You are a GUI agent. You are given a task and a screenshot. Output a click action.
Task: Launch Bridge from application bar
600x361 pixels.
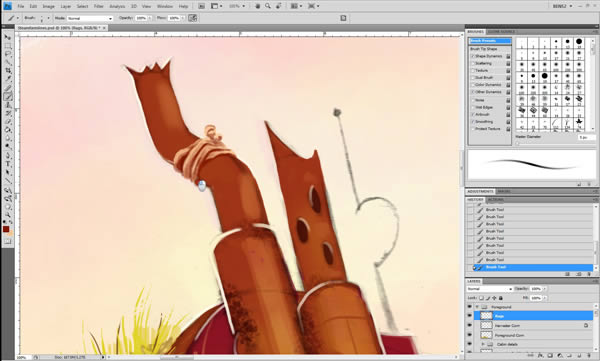202,6
